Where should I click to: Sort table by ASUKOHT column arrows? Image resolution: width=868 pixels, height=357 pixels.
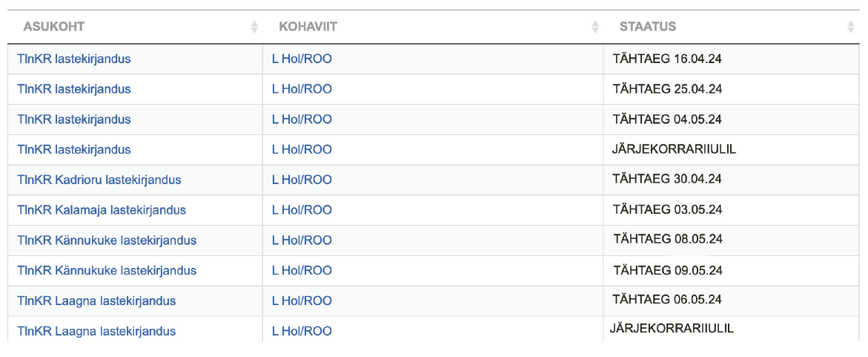254,27
